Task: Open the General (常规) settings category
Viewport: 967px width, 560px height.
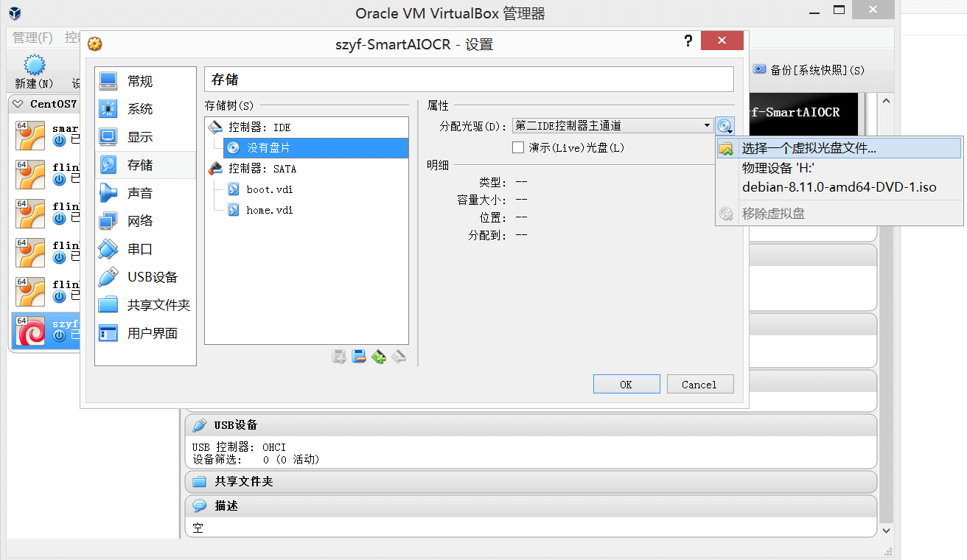Action: click(145, 81)
